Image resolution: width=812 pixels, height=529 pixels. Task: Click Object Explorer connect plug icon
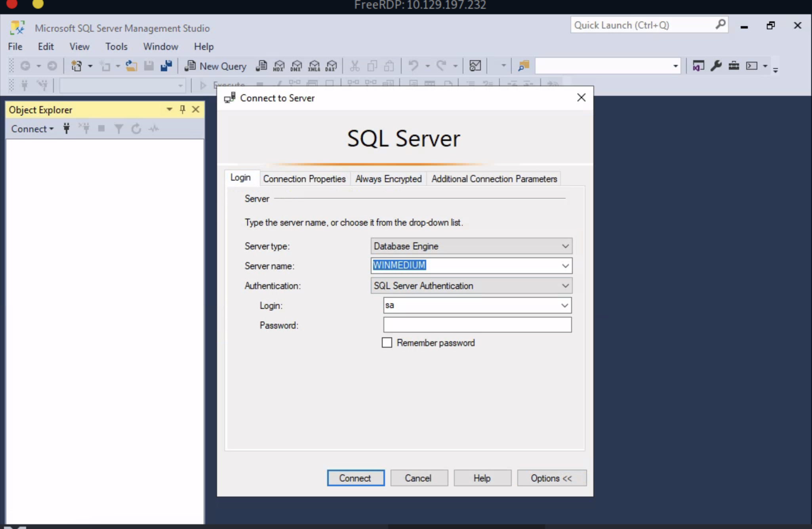click(x=67, y=128)
